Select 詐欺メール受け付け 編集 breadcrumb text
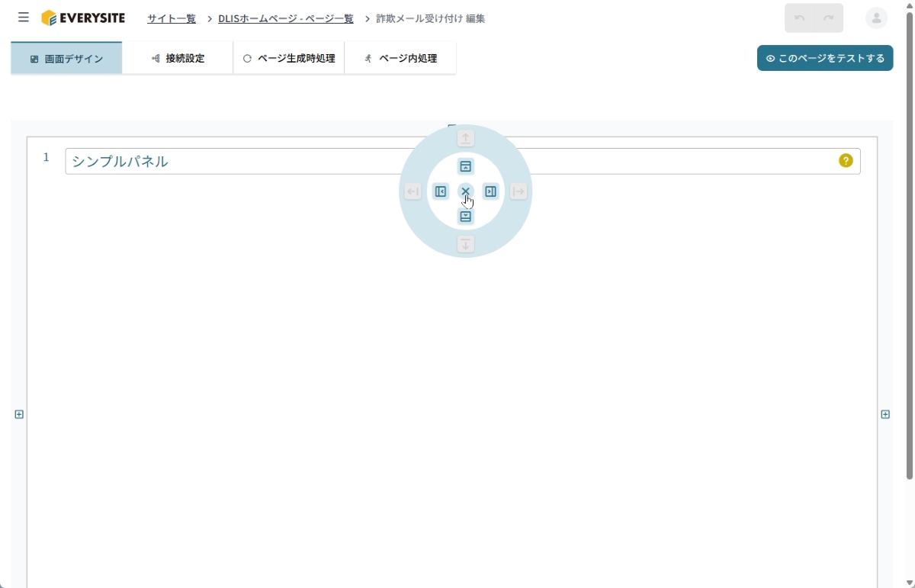 click(x=431, y=18)
